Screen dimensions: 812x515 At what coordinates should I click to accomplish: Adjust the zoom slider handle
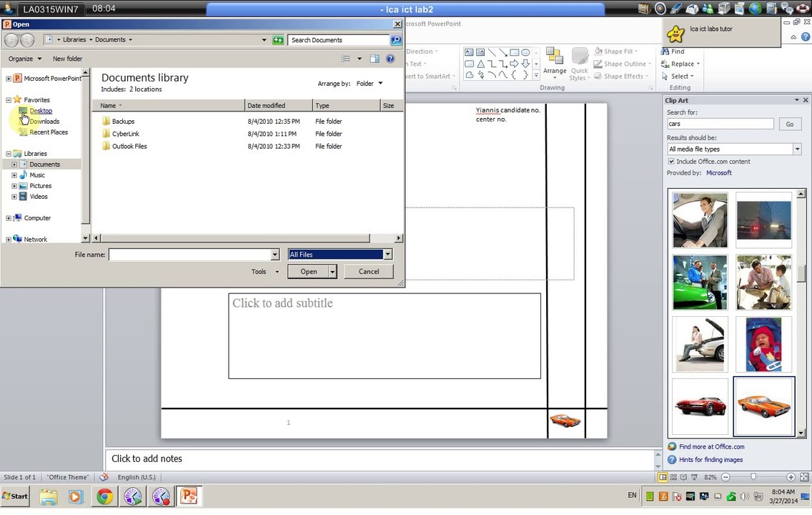pyautogui.click(x=753, y=477)
